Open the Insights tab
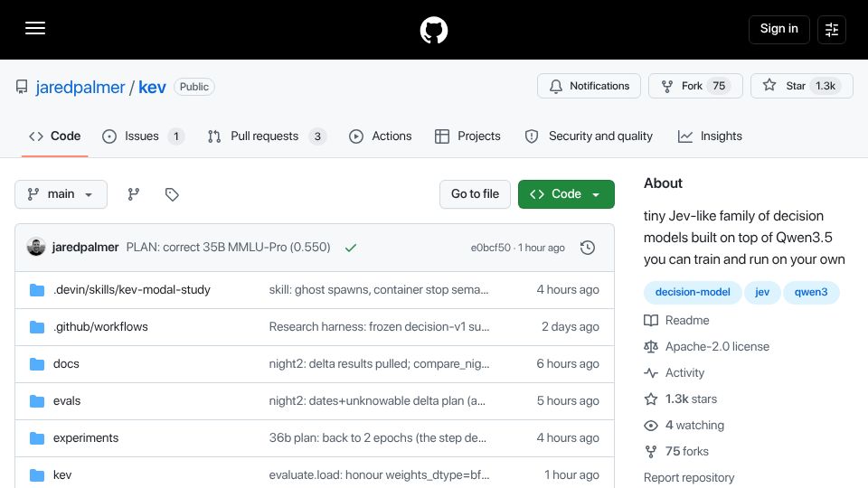 pos(710,136)
